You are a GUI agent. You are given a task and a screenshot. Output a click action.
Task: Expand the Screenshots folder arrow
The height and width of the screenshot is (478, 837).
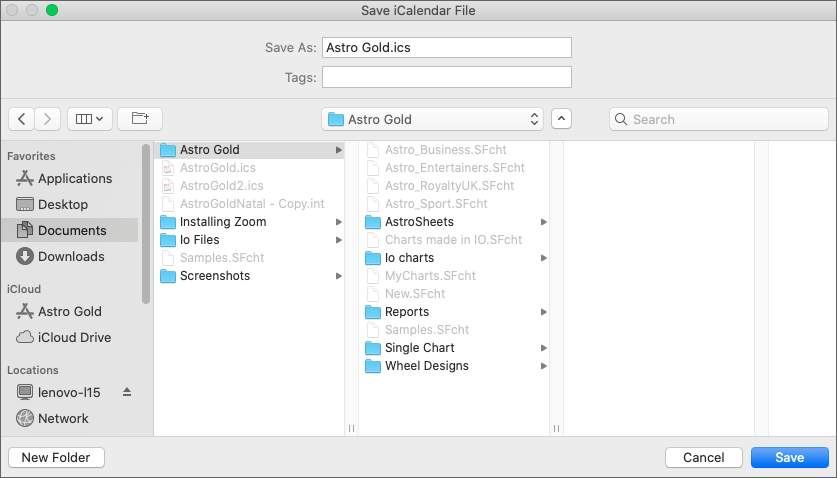click(338, 276)
